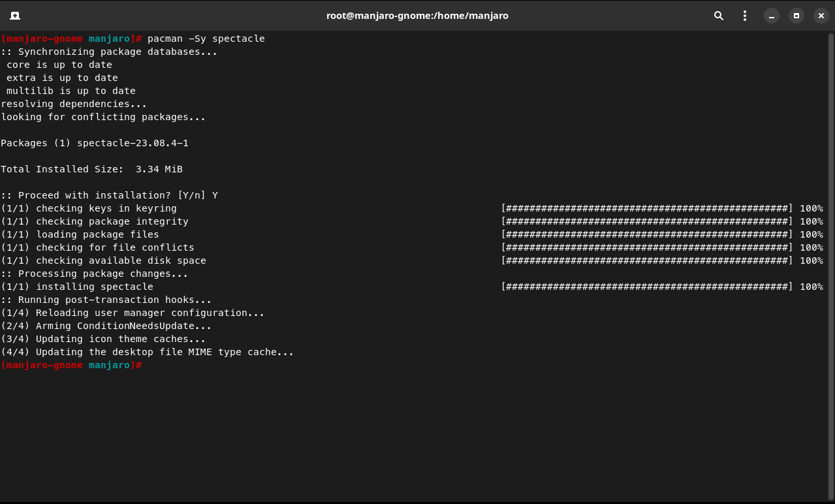Click the close window button
835x504 pixels.
click(x=821, y=15)
